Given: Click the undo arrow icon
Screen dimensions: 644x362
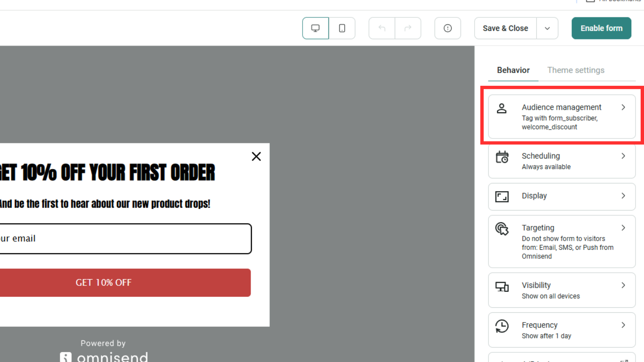Looking at the screenshot, I should [x=382, y=28].
